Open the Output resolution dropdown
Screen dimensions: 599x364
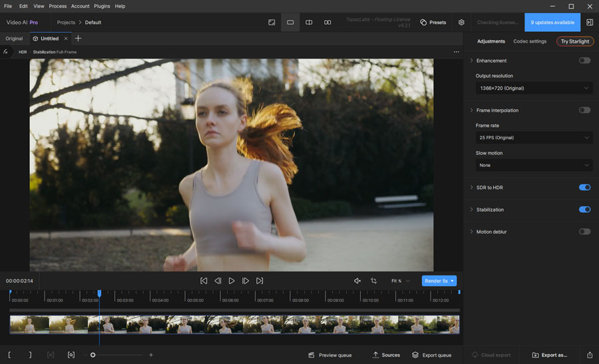click(534, 89)
